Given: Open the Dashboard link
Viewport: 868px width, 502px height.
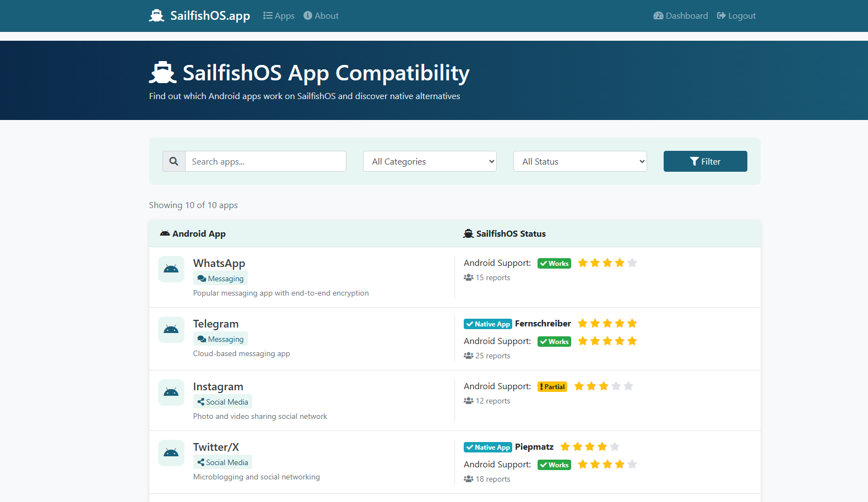Looking at the screenshot, I should (681, 16).
